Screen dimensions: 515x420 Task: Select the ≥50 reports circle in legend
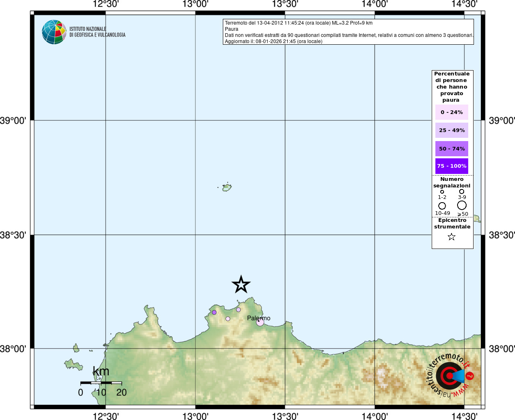tap(462, 205)
